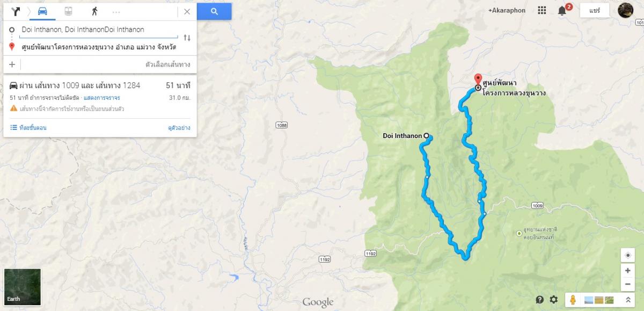Image resolution: width=644 pixels, height=311 pixels.
Task: Click the route preview link
Action: [x=179, y=128]
